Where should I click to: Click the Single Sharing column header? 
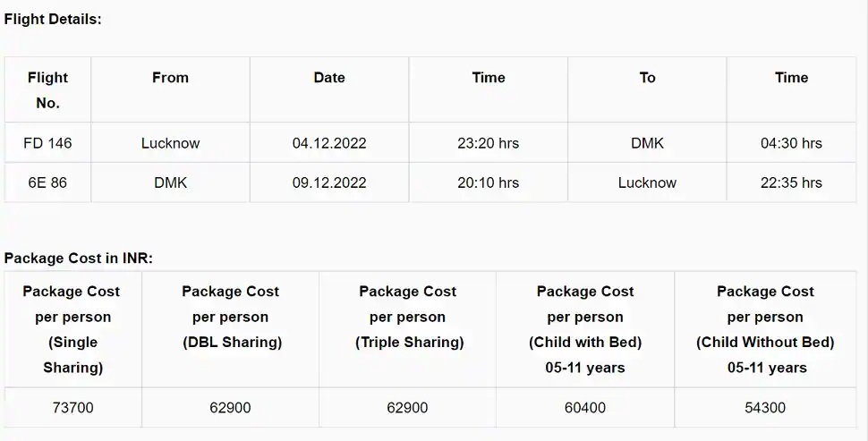pyautogui.click(x=72, y=329)
